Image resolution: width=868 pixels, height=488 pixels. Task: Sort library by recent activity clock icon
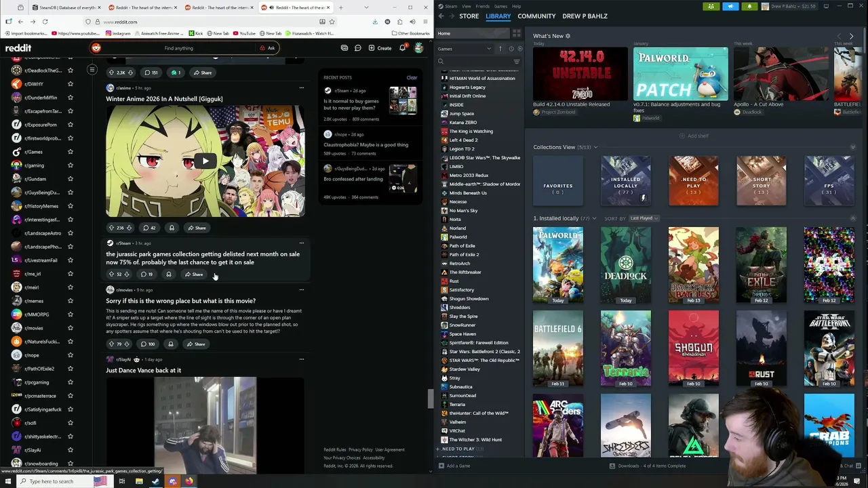[x=511, y=49]
